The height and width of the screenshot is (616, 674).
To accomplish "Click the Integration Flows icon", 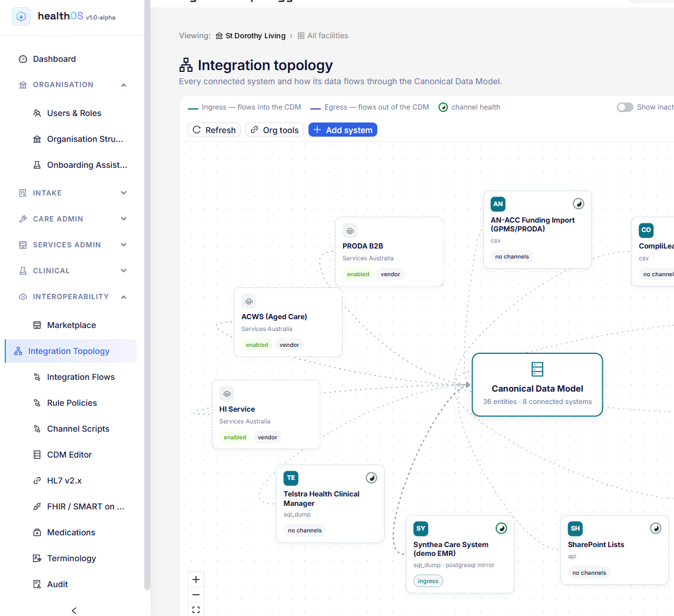I will pos(37,377).
